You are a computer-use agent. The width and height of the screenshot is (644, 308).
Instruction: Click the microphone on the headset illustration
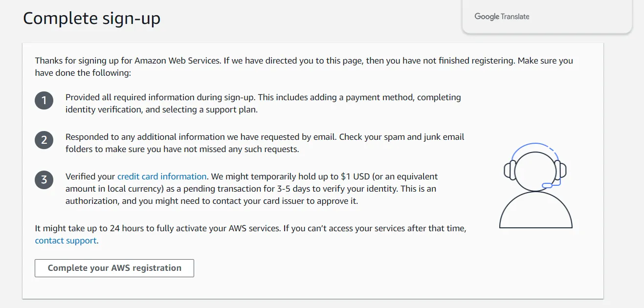548,185
